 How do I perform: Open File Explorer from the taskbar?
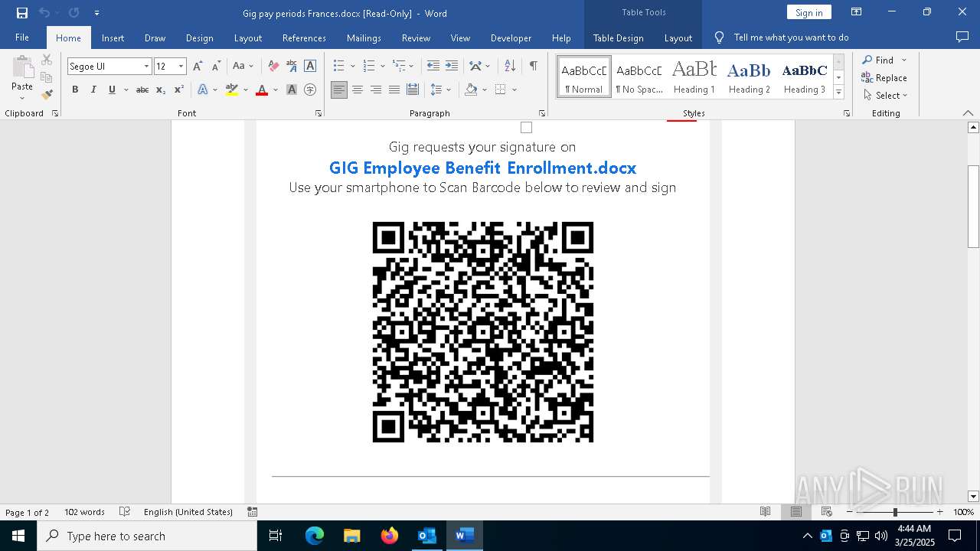[x=351, y=536]
